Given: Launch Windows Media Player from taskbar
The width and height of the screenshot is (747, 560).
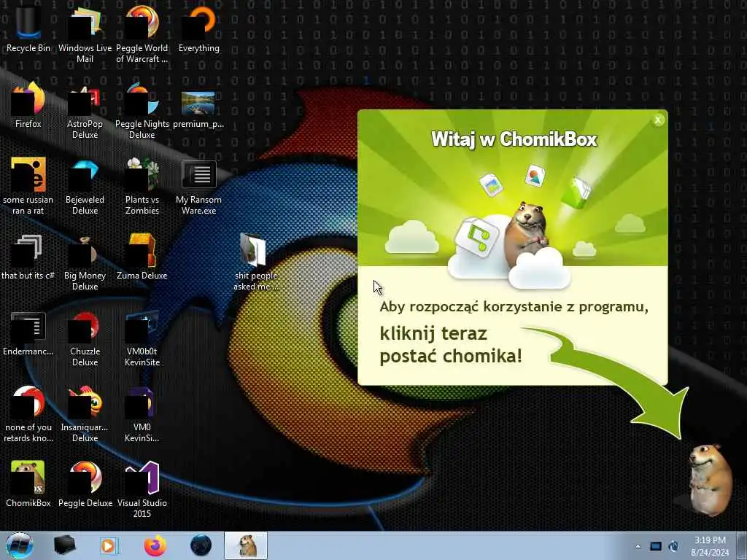Looking at the screenshot, I should pyautogui.click(x=109, y=545).
